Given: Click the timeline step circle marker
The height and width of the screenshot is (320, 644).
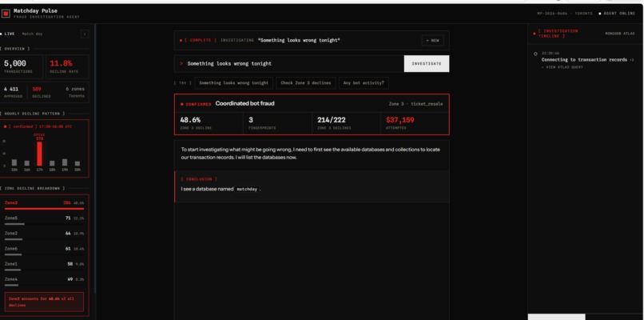Looking at the screenshot, I should 535,54.
